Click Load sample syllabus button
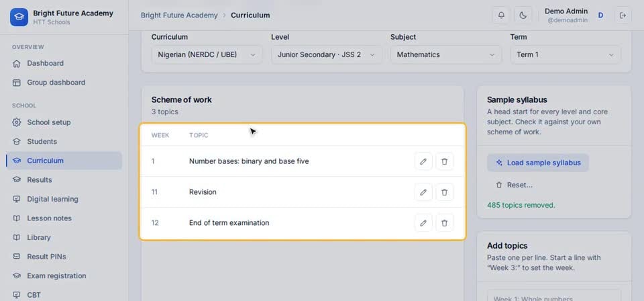The width and height of the screenshot is (644, 301). 538,163
